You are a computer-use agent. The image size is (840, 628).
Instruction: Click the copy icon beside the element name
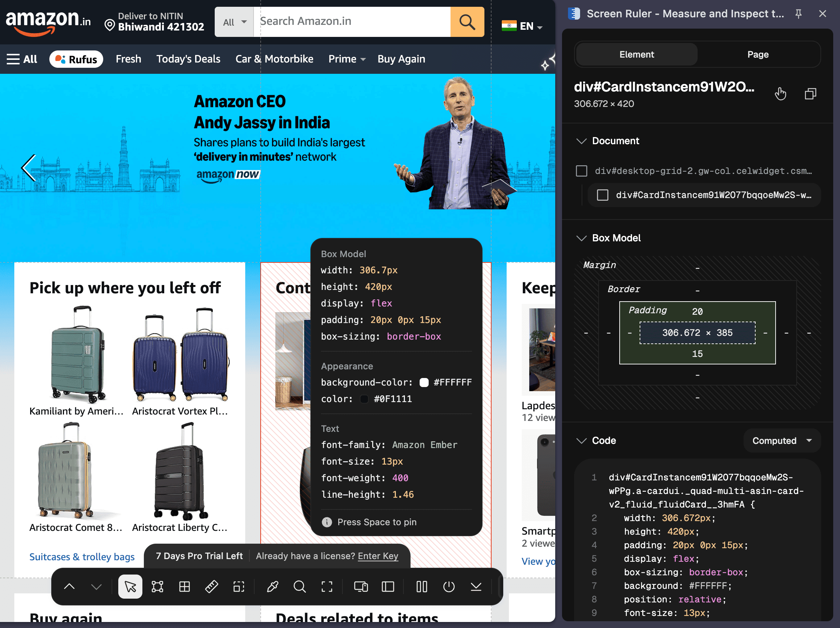click(810, 94)
